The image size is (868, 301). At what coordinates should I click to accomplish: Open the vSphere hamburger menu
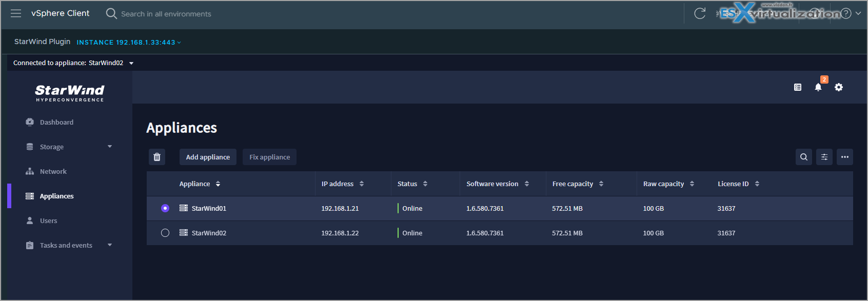click(16, 13)
